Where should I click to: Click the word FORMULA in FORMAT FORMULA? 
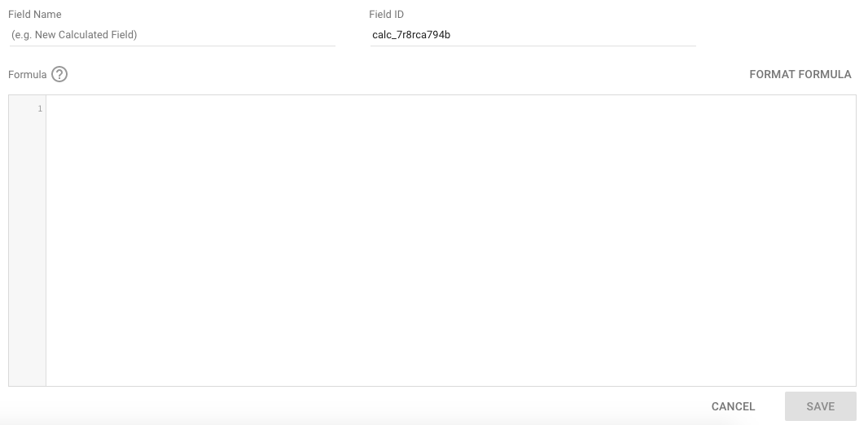pyautogui.click(x=825, y=74)
